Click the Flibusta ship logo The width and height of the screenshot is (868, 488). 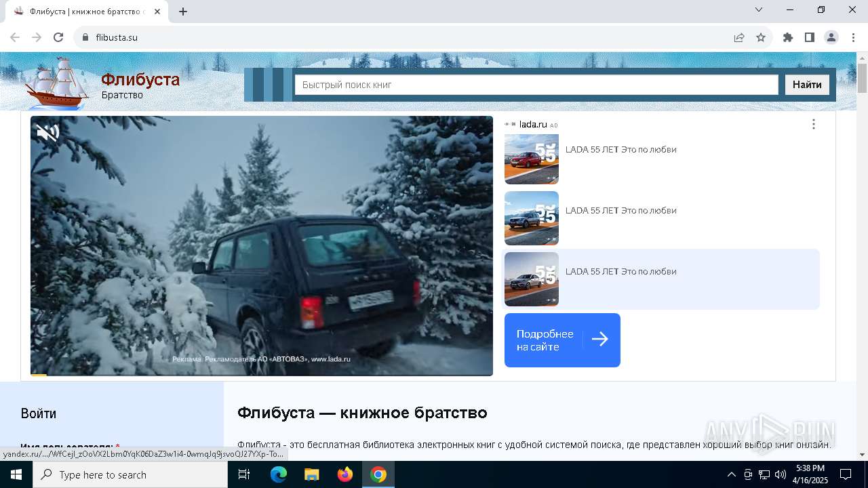57,83
